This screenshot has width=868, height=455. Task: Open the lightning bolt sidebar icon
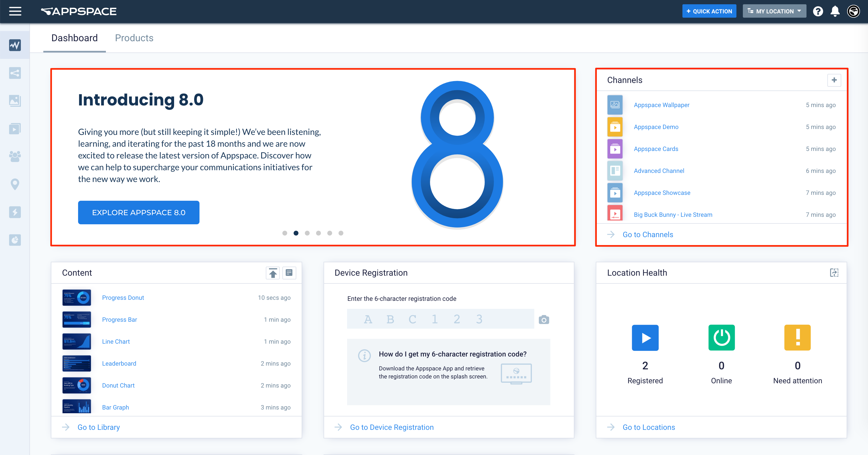[15, 212]
